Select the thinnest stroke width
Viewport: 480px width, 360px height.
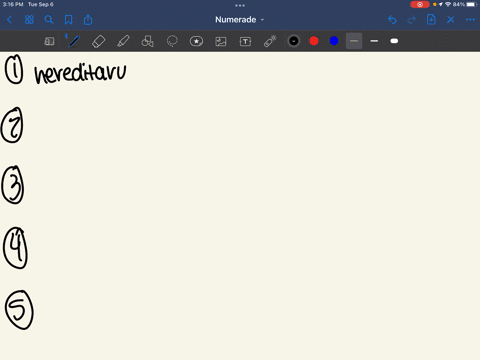click(354, 41)
